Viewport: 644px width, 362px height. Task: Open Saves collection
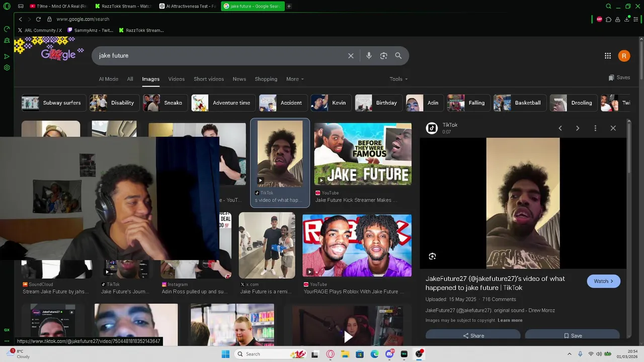pos(619,77)
